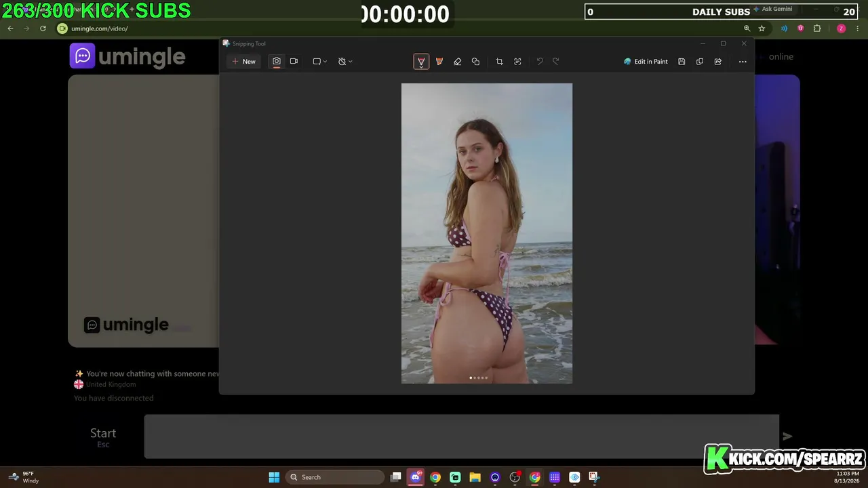Click the umingle logo in page header

tap(127, 56)
